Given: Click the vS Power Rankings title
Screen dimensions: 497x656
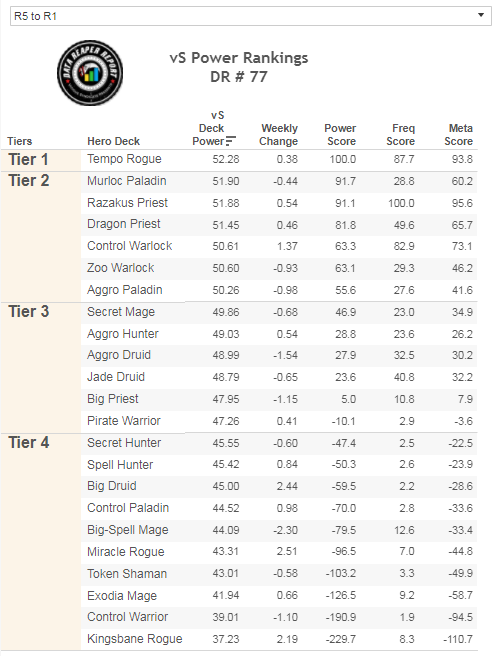Looking at the screenshot, I should 238,58.
